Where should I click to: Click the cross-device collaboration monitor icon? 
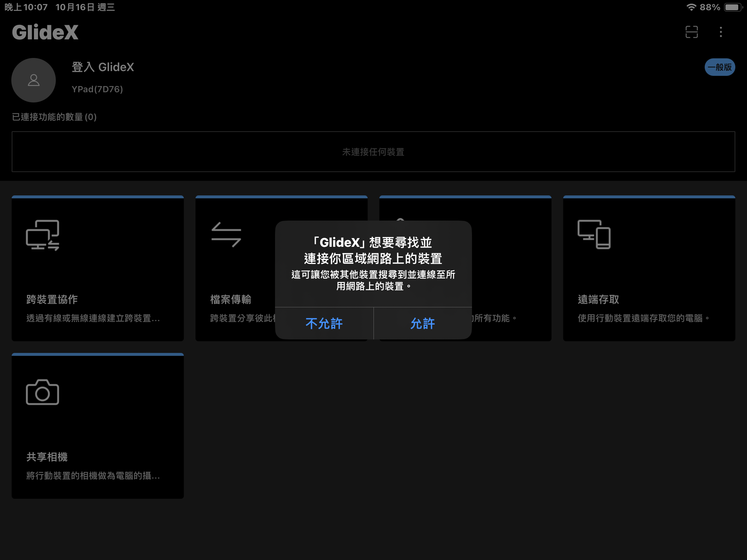tap(43, 235)
